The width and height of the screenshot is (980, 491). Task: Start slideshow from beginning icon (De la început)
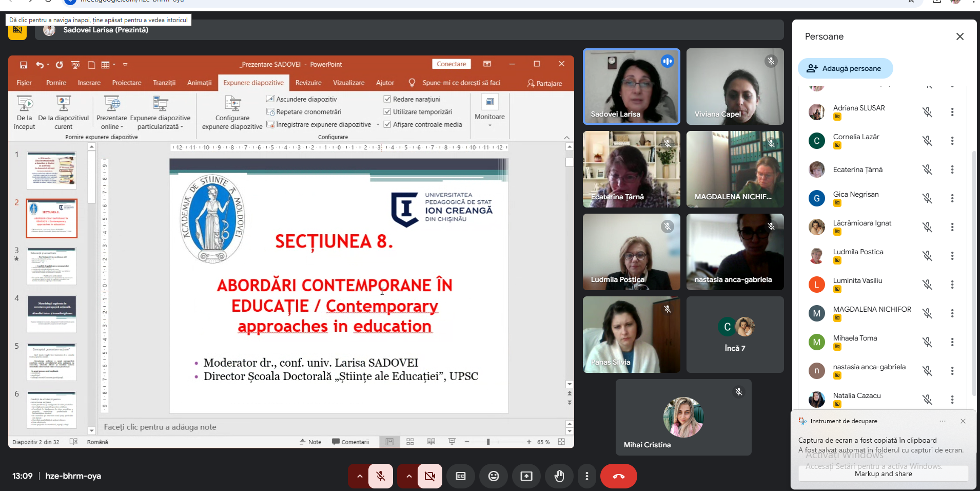click(x=25, y=112)
